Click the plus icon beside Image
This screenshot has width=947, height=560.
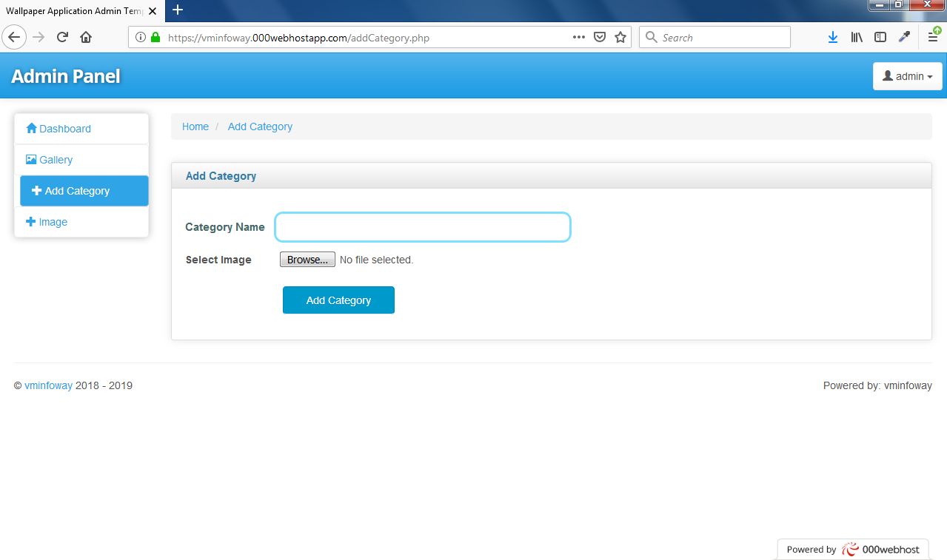click(30, 221)
